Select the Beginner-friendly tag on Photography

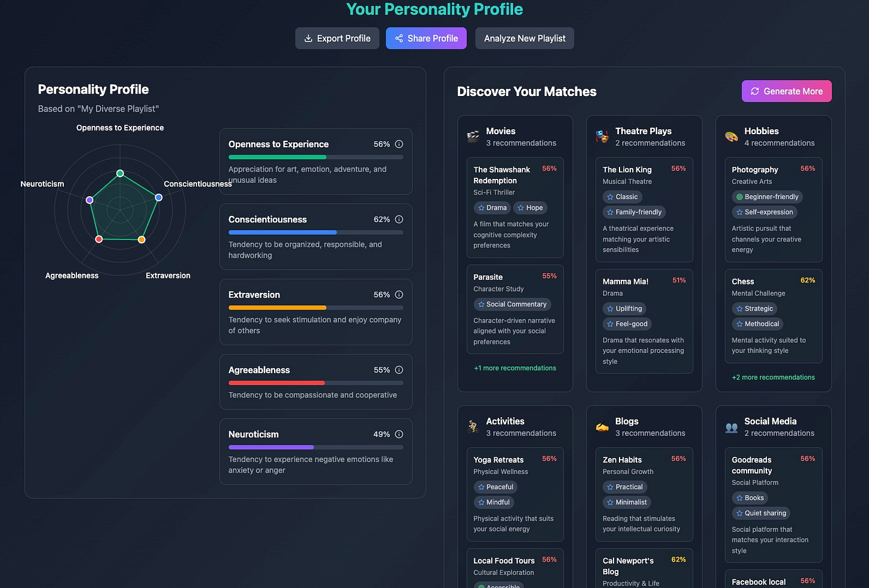click(768, 197)
